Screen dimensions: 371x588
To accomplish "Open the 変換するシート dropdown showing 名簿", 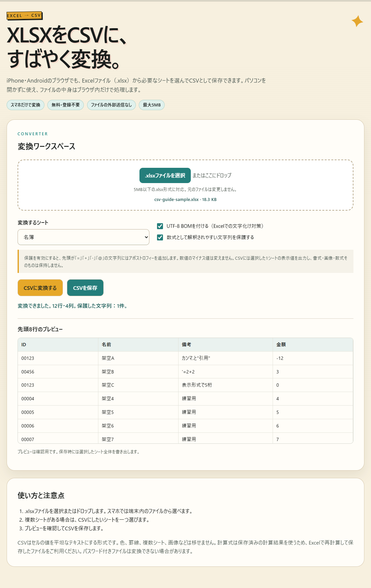I will click(83, 237).
